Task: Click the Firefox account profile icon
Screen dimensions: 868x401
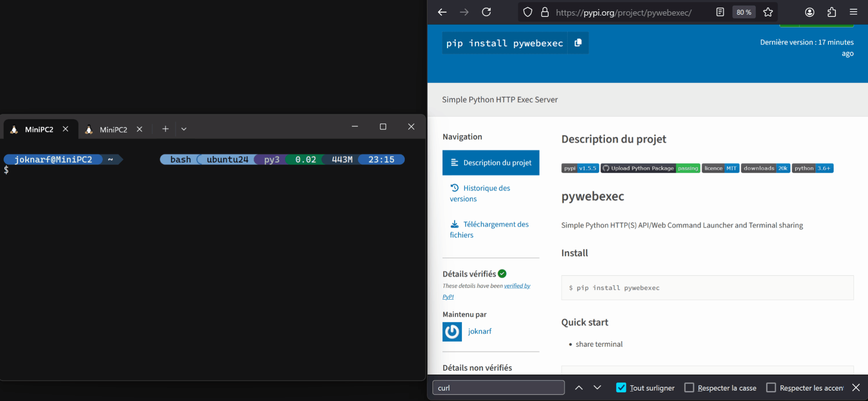Action: pyautogui.click(x=809, y=12)
